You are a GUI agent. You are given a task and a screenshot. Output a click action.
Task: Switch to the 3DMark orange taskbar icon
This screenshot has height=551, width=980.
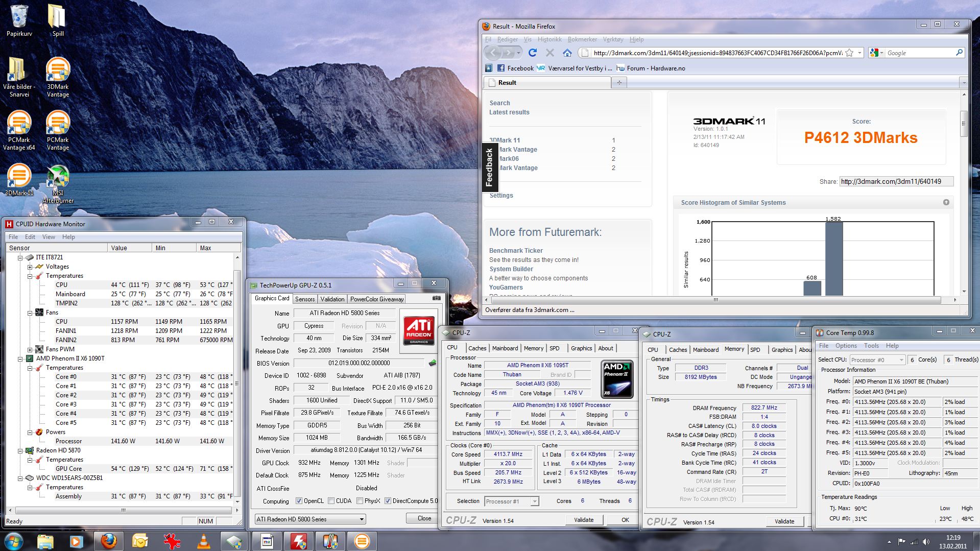(x=362, y=541)
